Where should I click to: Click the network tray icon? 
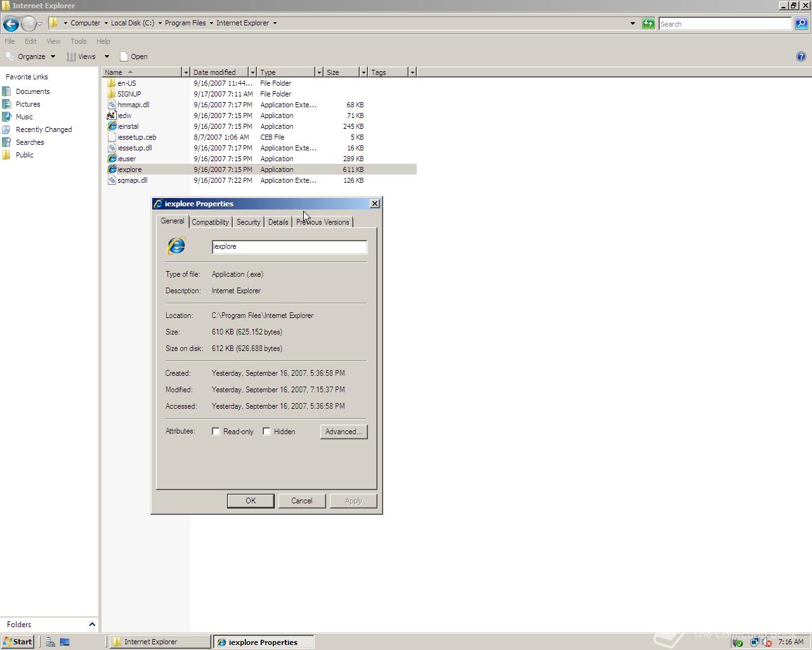(x=754, y=642)
